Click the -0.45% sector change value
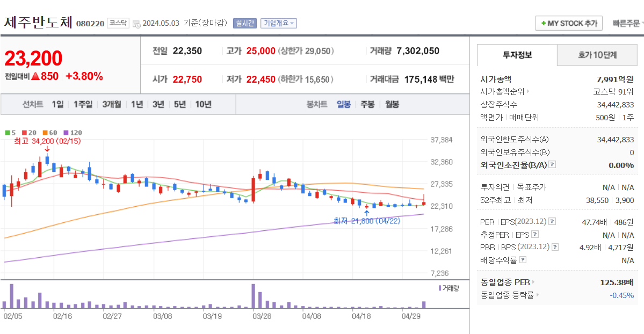The height and width of the screenshot is (334, 644). [622, 295]
